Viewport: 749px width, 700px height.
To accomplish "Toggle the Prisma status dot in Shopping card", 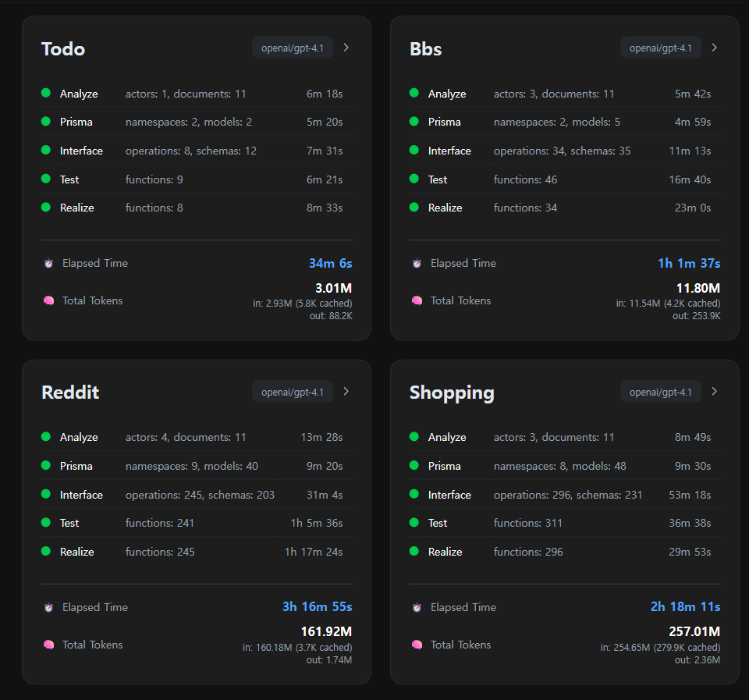I will click(416, 465).
